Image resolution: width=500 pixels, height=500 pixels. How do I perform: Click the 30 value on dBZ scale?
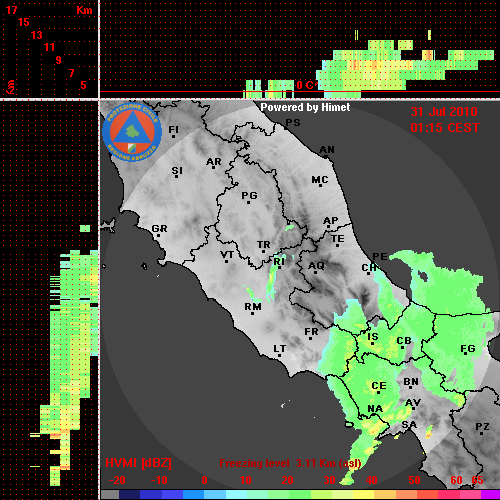(330, 480)
